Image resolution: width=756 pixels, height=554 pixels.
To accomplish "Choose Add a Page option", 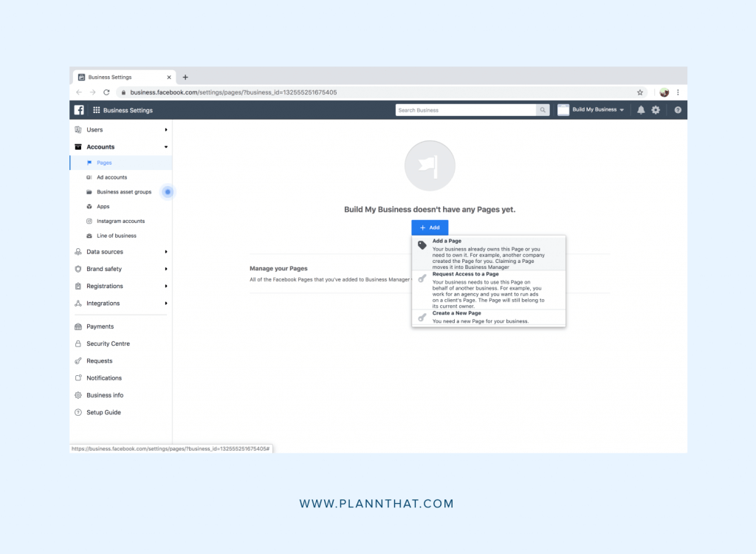I will [x=489, y=253].
